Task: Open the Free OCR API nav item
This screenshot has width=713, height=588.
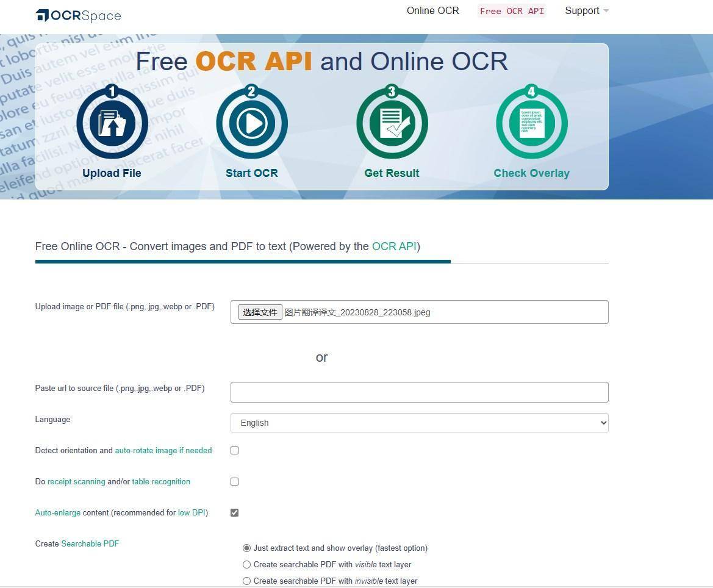Action: point(512,11)
